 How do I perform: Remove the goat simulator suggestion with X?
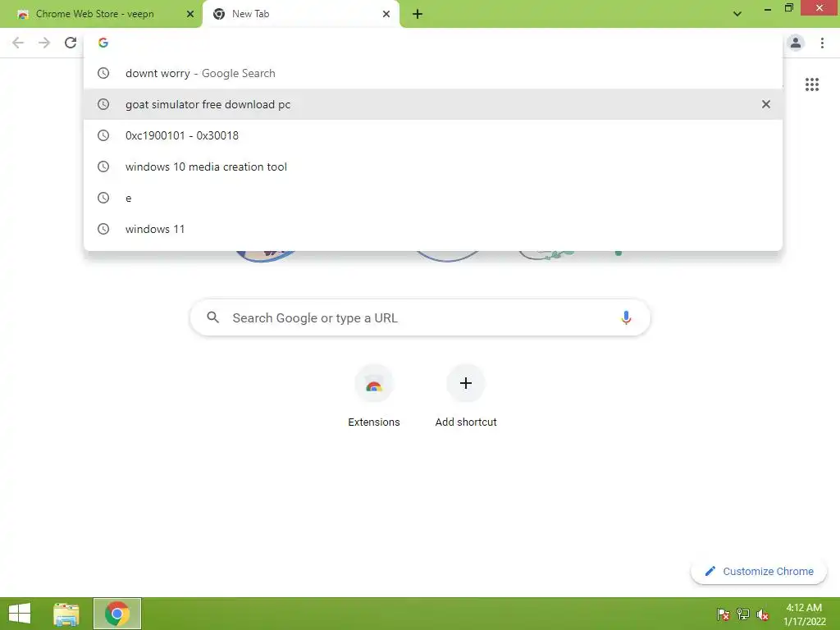tap(766, 104)
